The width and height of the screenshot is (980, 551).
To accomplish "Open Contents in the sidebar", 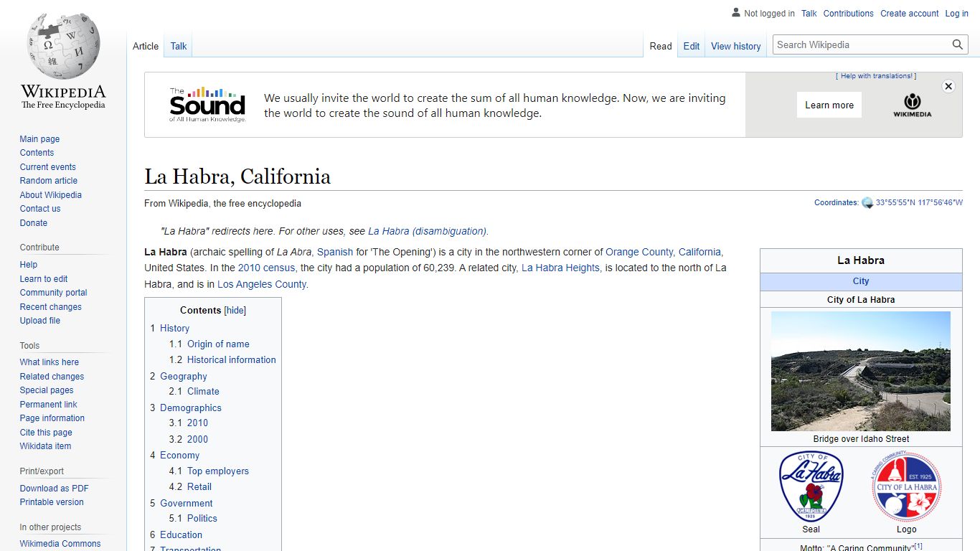I will pos(37,153).
